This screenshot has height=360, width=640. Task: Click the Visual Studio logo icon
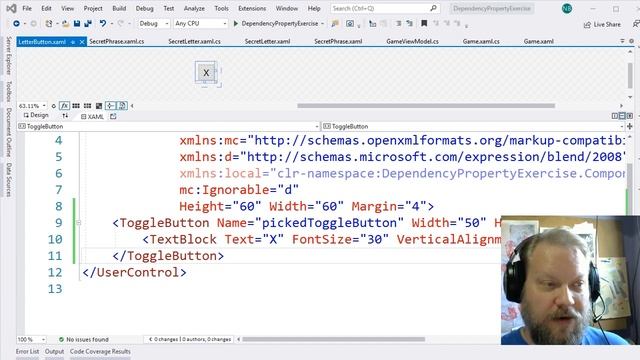(x=11, y=8)
